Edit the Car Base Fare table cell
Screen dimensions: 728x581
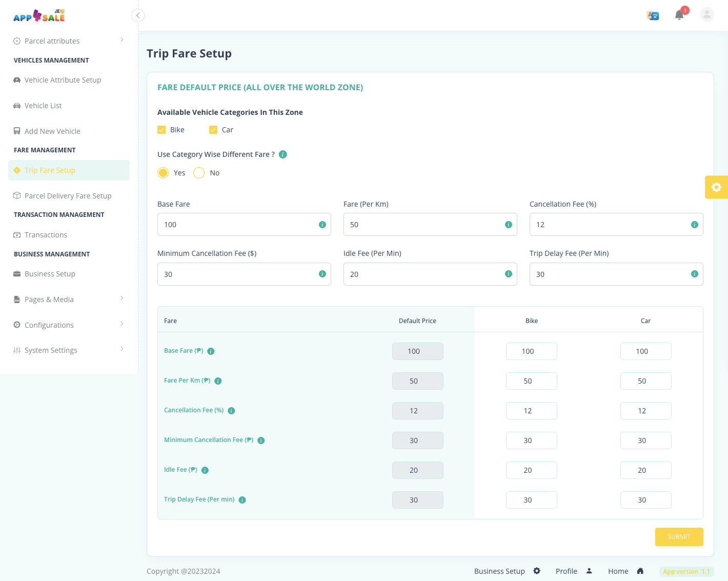click(646, 351)
